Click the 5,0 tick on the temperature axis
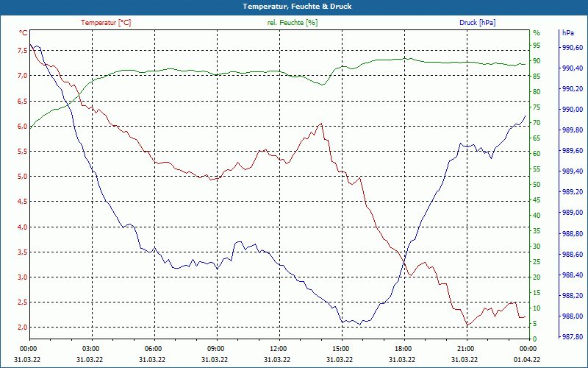 (x=23, y=177)
